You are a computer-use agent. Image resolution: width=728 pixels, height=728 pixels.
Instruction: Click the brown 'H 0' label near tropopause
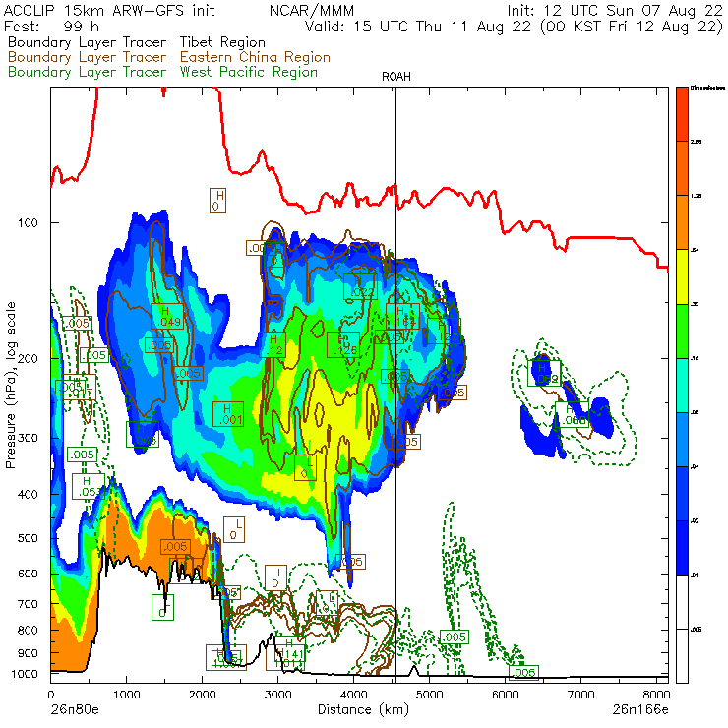pyautogui.click(x=217, y=201)
